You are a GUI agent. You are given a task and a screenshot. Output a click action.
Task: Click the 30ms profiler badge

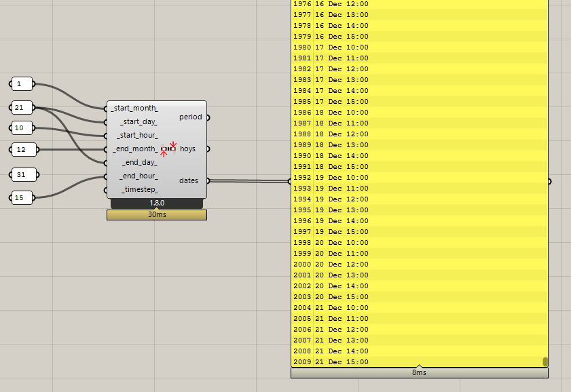(157, 214)
